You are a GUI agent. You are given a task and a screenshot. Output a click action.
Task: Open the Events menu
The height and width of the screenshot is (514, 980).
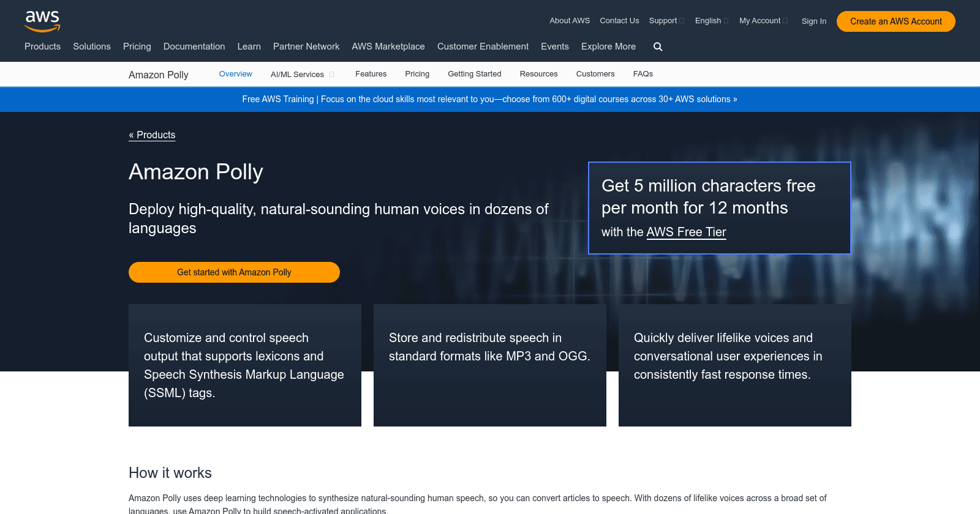pos(555,47)
